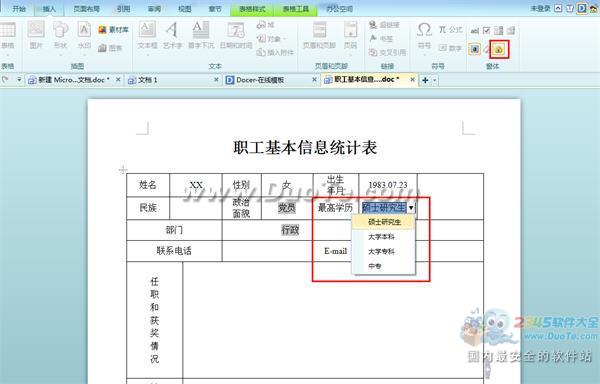
Task: Insert a 交叉引用 cross-reference
Action: click(387, 52)
